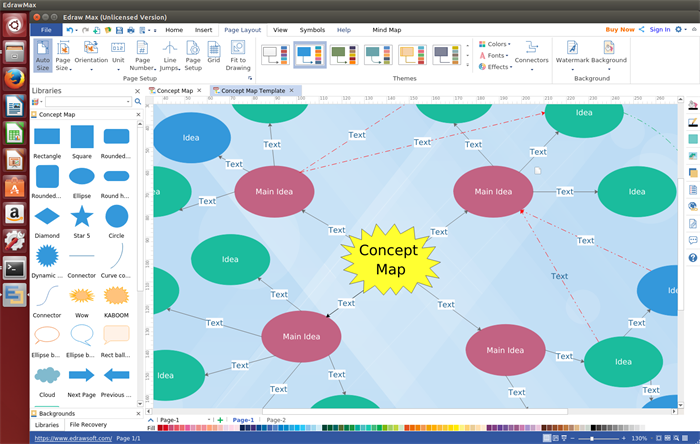Toggle the Grid display

pos(213,52)
